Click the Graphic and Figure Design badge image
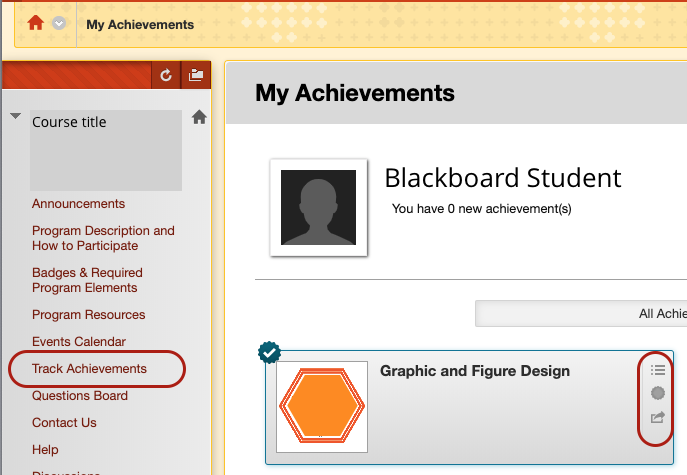Viewport: 687px width, 475px height. 322,407
